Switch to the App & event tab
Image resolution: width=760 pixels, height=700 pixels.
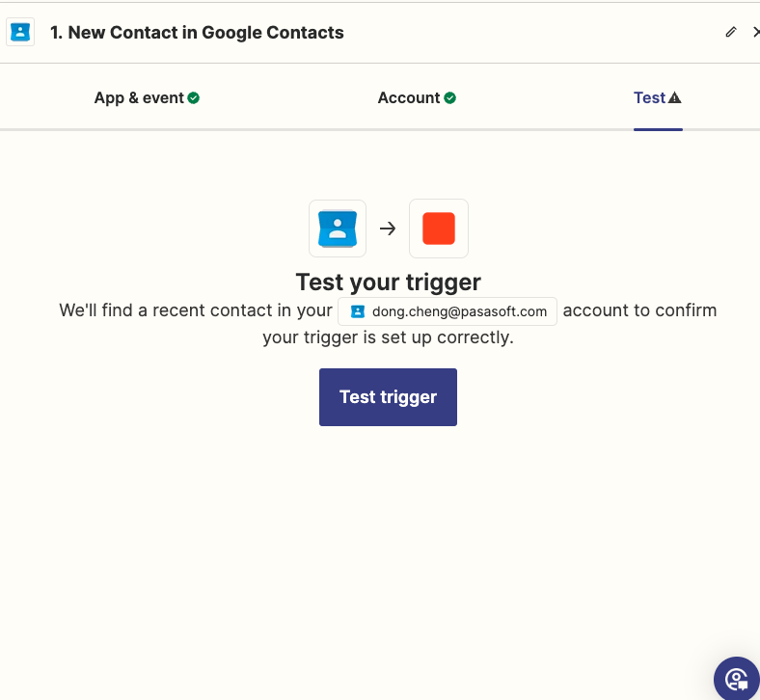(139, 97)
